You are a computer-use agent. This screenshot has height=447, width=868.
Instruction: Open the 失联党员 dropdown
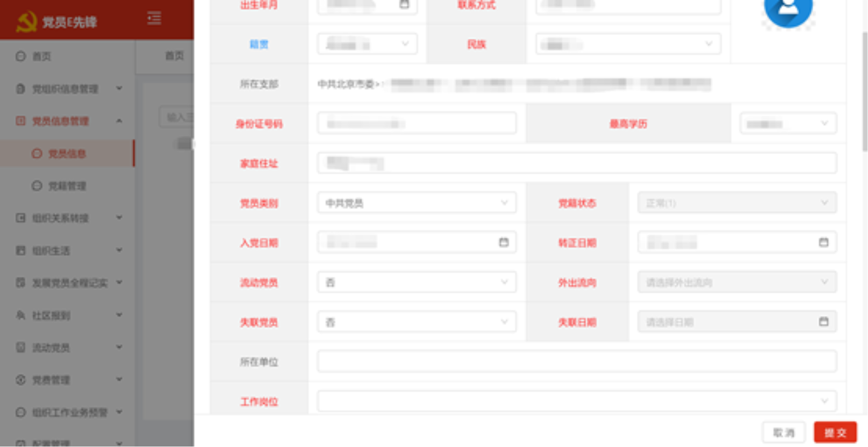pos(416,322)
